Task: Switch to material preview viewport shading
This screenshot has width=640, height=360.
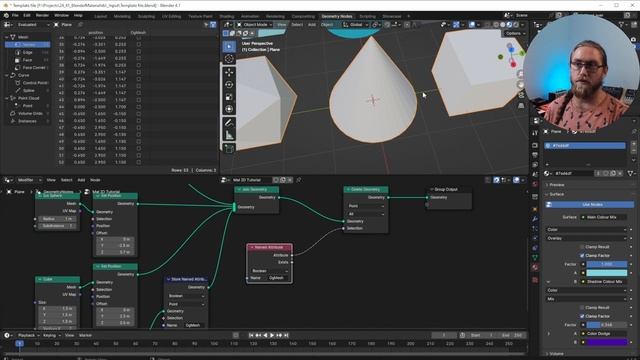Action: coord(509,24)
